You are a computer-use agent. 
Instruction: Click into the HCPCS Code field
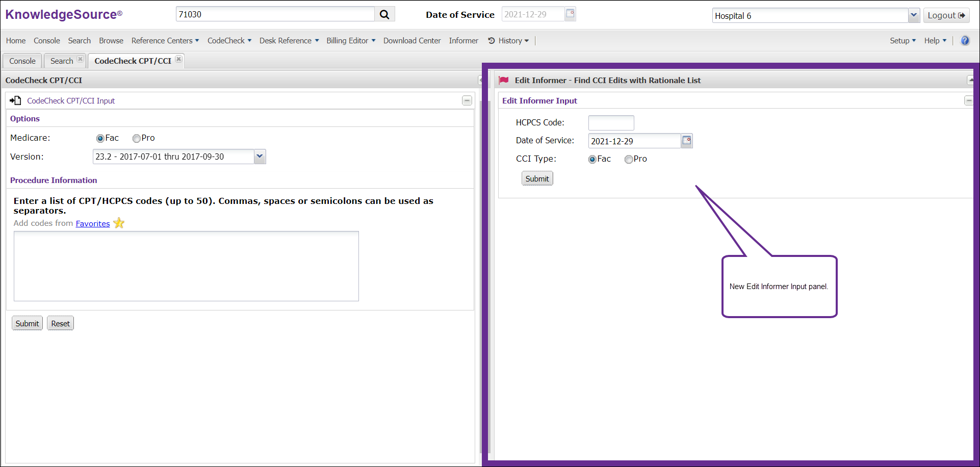click(611, 123)
